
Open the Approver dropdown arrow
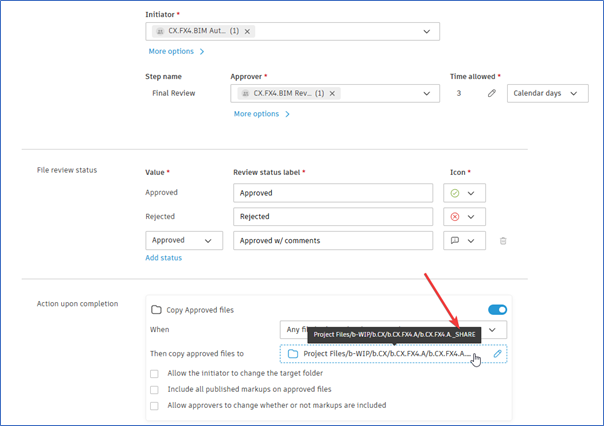426,94
